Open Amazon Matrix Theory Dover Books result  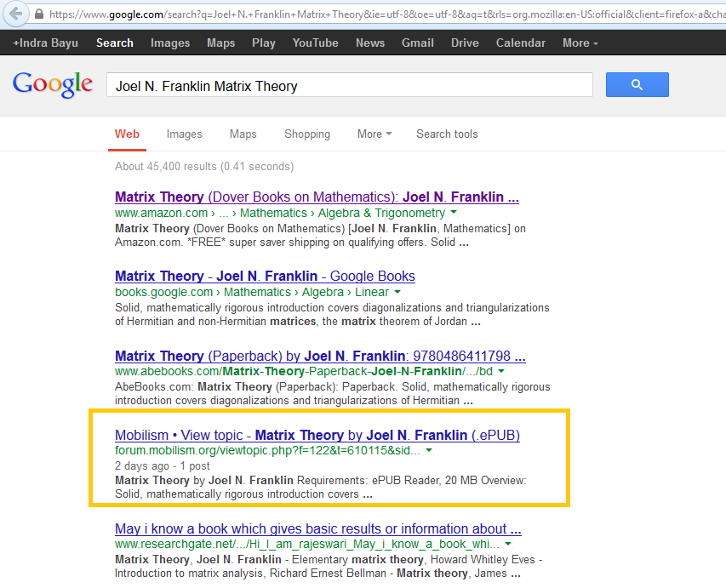(317, 197)
